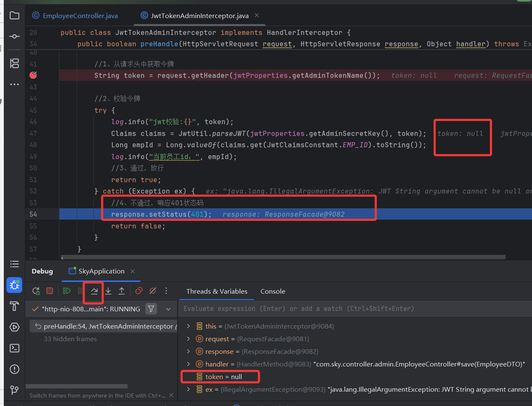View breakpoints double red circles
The image size is (532, 406).
139,291
